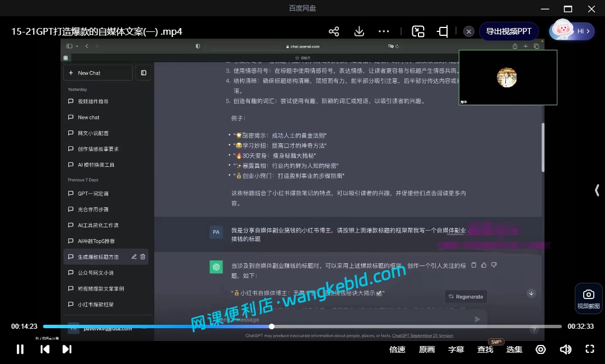The width and height of the screenshot is (605, 364).
Task: Click thumbs up on the ChatGPT reply
Action: [x=484, y=265]
